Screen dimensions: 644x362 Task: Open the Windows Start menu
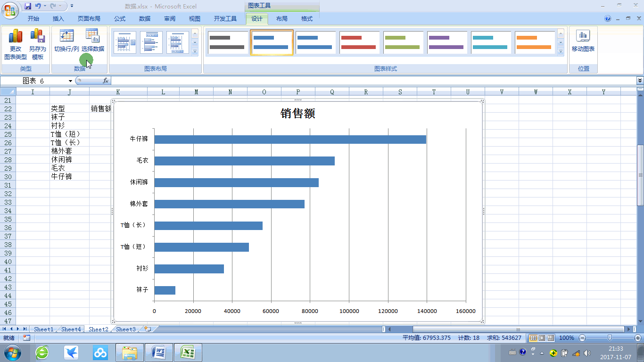[x=12, y=353]
